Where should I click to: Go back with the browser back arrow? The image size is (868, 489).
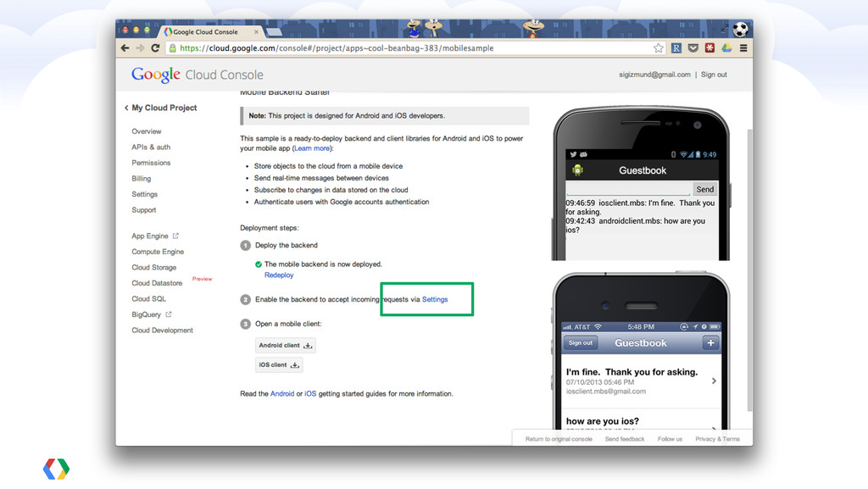pyautogui.click(x=125, y=48)
